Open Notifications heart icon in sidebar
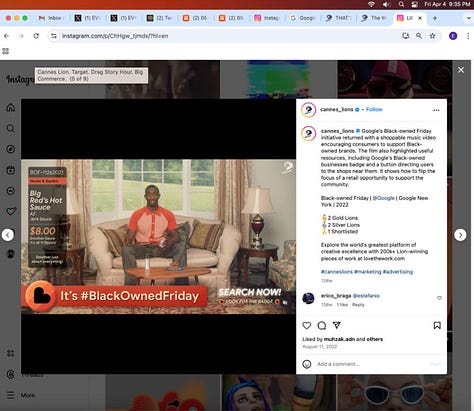This screenshot has height=411, width=474. (11, 211)
